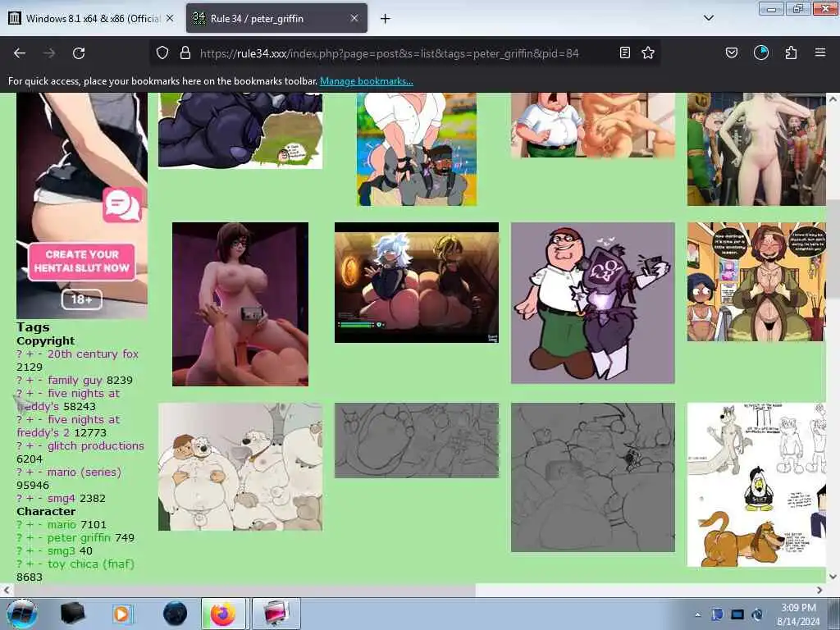This screenshot has height=630, width=840.
Task: Open the extensions puzzle icon
Action: pyautogui.click(x=791, y=52)
